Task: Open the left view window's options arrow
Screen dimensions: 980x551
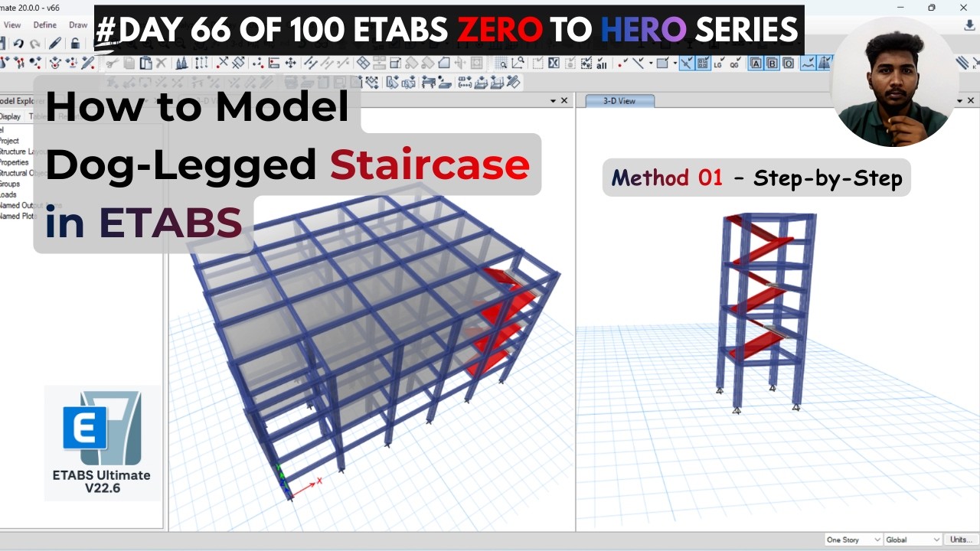Action: (x=553, y=100)
